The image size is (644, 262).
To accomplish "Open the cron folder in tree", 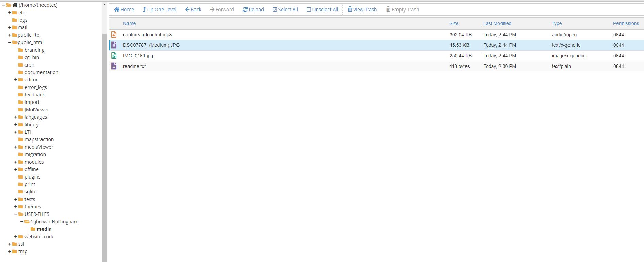I will (x=29, y=65).
